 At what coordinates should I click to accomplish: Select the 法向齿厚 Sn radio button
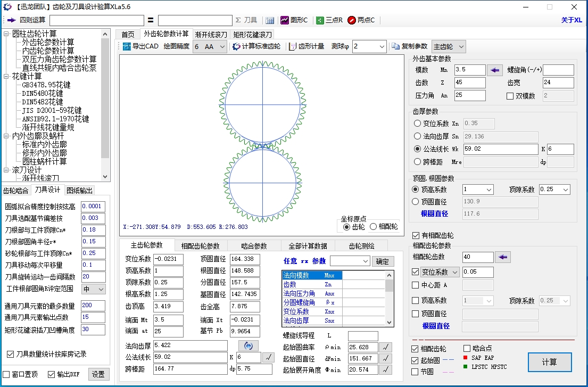point(417,136)
